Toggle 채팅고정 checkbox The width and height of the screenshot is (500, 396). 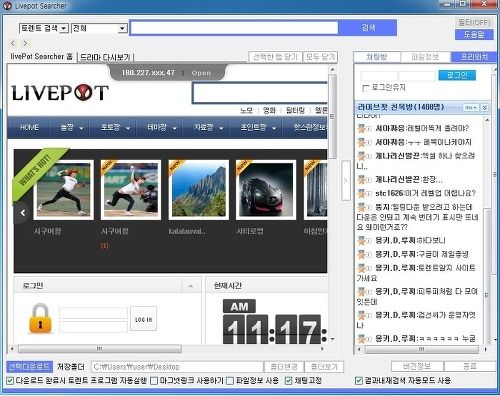pos(289,381)
